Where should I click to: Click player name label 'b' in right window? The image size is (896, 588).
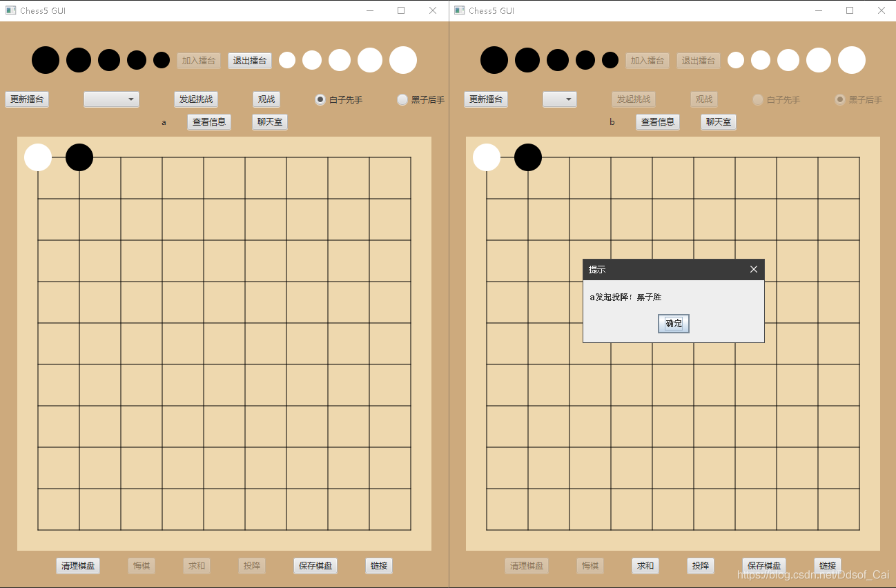[612, 122]
